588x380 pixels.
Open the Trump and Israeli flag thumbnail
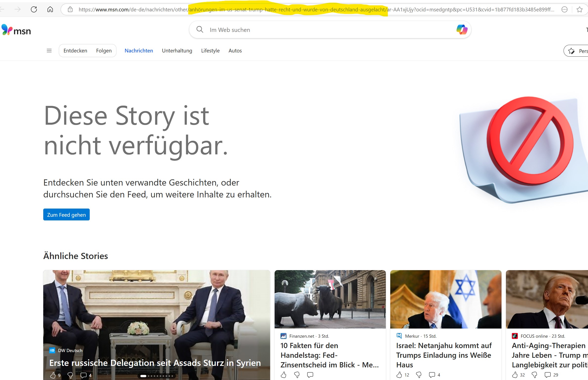[446, 299]
